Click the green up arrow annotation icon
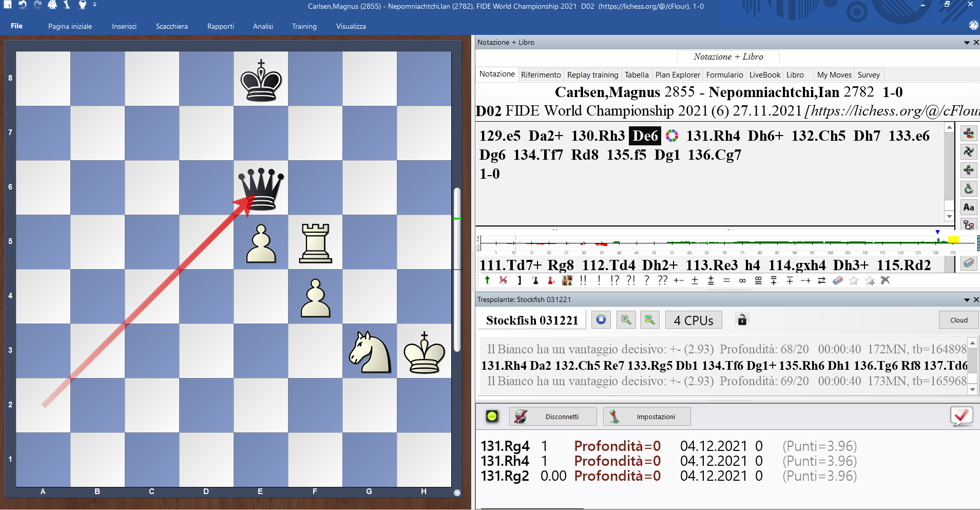This screenshot has height=510, width=980. tap(487, 280)
